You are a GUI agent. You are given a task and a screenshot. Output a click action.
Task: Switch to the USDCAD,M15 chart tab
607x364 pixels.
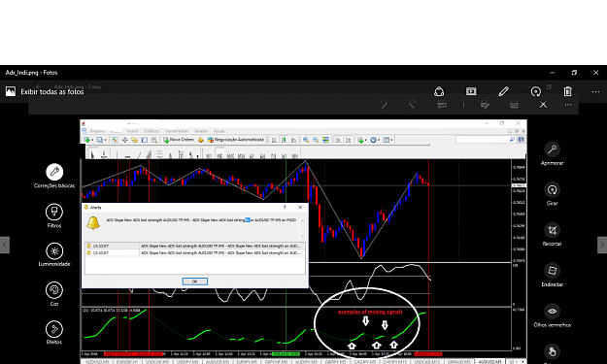pos(427,362)
